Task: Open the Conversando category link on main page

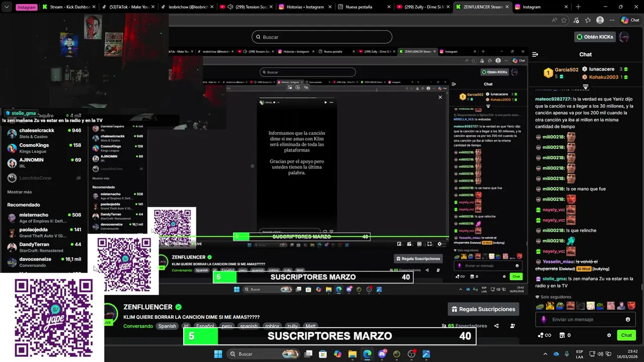Action: pyautogui.click(x=138, y=326)
